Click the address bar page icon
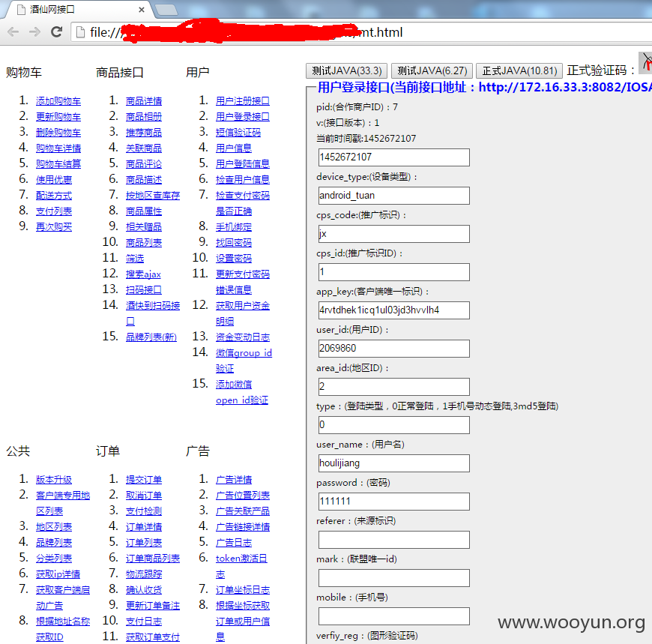652x644 pixels. [x=81, y=32]
